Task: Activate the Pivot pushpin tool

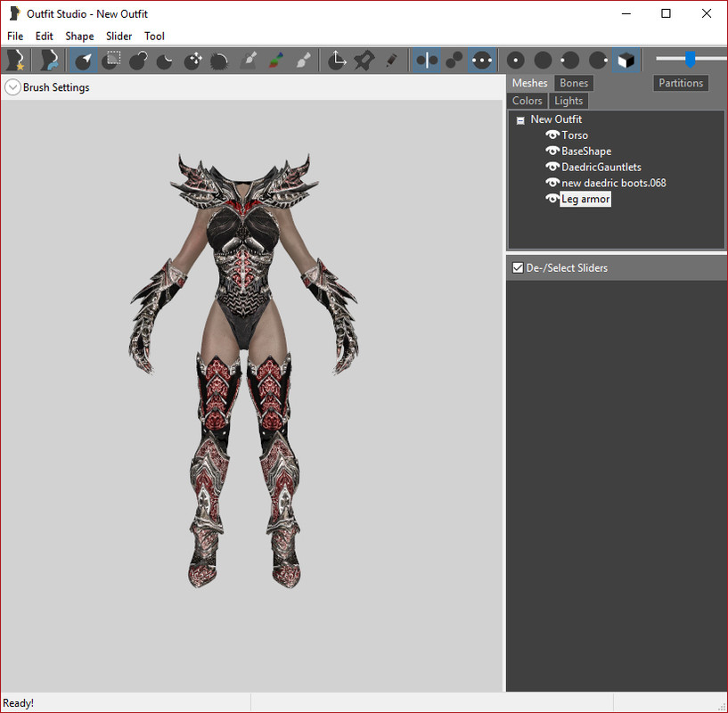Action: (x=364, y=60)
